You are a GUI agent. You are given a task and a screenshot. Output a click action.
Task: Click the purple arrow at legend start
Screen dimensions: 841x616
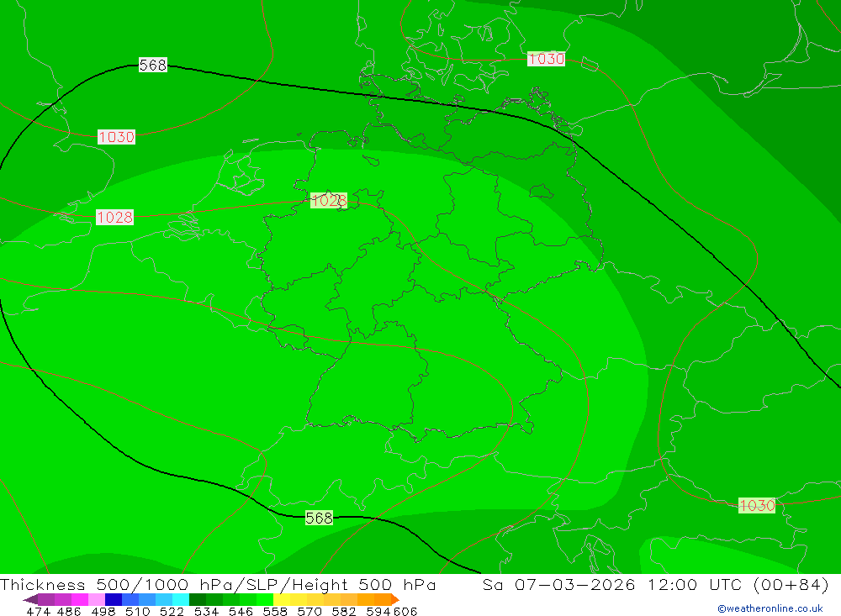30,599
